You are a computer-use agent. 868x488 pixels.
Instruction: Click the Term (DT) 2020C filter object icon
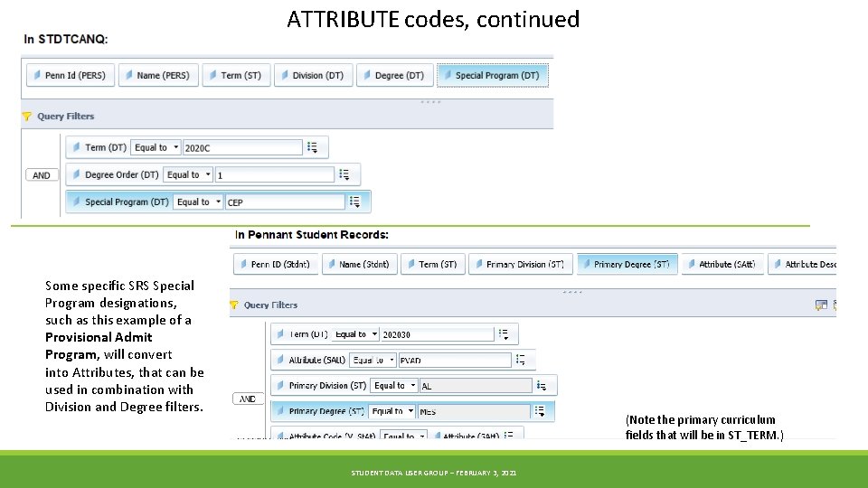(x=76, y=147)
